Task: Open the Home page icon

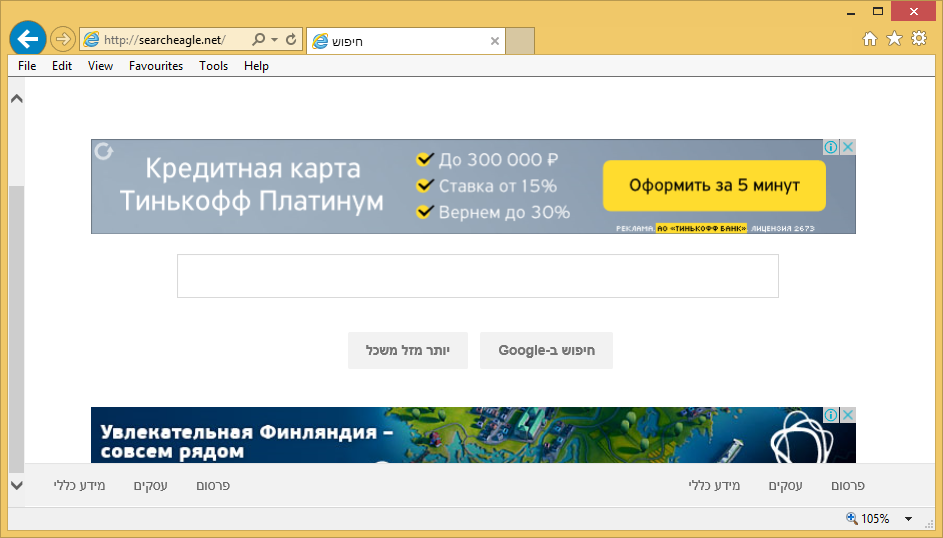Action: pos(870,39)
